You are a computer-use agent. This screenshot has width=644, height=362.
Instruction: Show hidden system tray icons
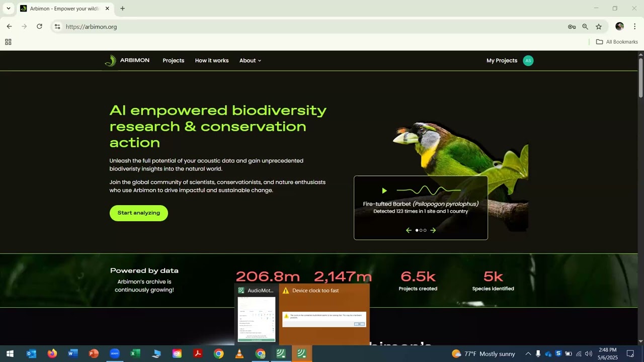528,354
